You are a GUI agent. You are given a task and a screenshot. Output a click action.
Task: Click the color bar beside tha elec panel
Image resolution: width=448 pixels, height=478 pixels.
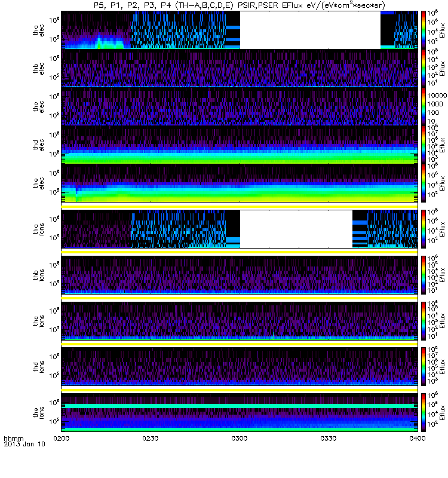[x=424, y=30]
